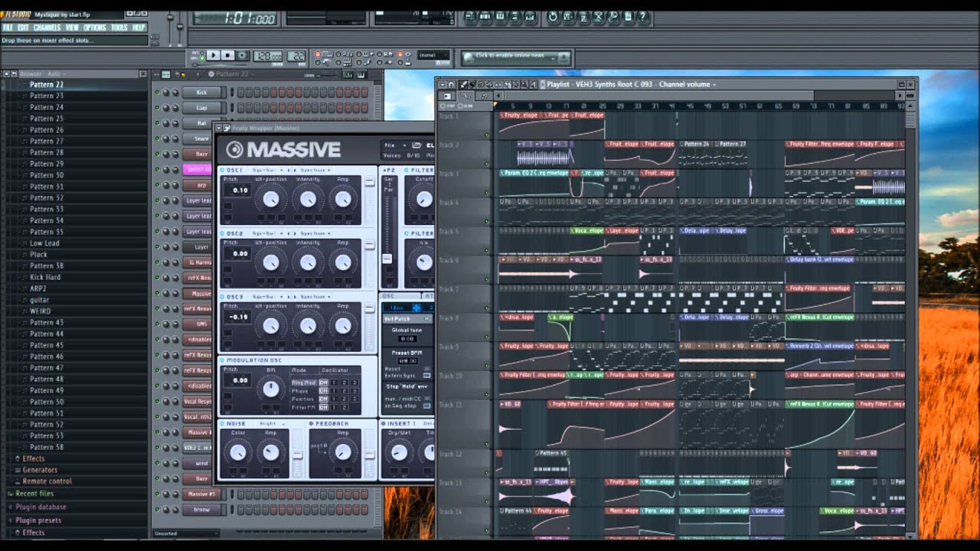980x551 pixels.
Task: Open the OPTIONS menu
Action: [95, 28]
